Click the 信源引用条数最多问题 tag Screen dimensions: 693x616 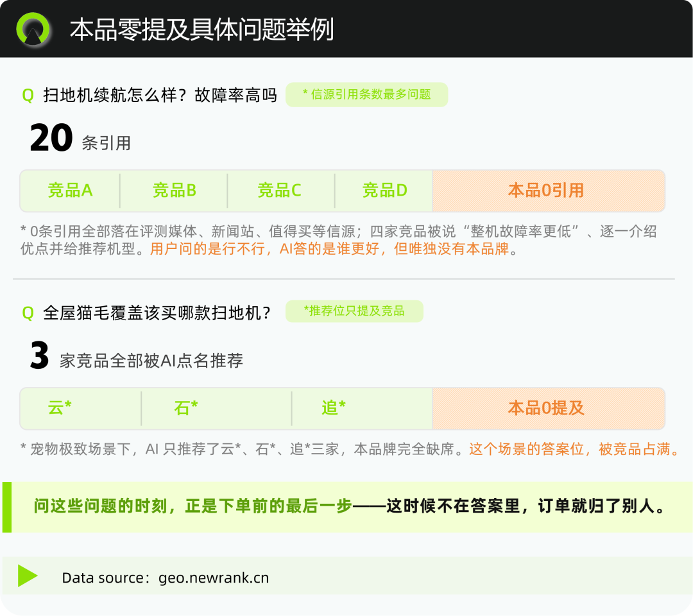click(366, 94)
